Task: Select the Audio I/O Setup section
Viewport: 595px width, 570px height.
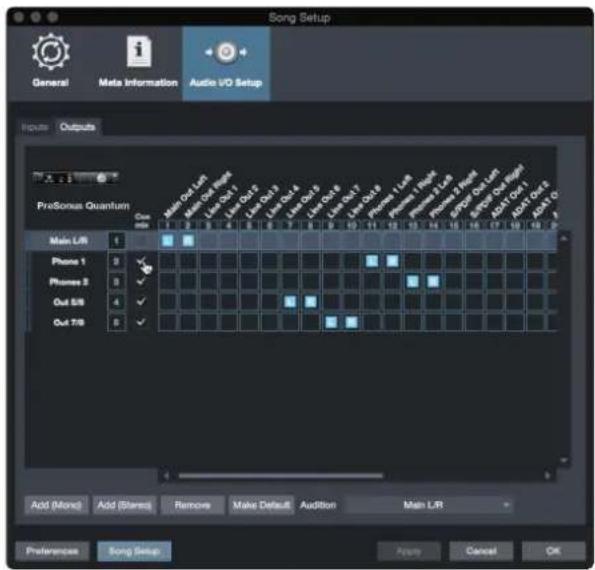Action: [x=226, y=63]
